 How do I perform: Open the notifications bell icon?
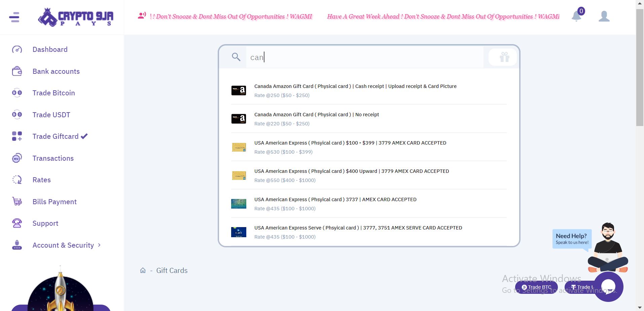576,16
